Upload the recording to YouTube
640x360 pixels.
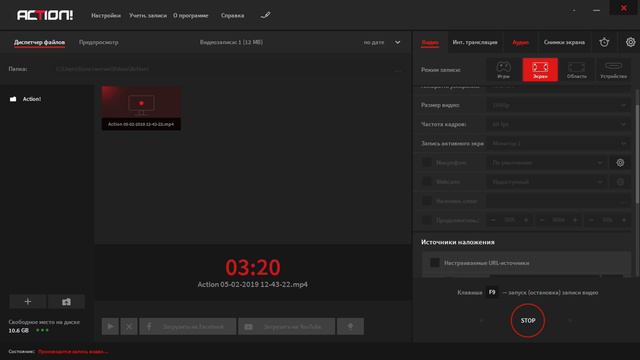click(x=287, y=327)
